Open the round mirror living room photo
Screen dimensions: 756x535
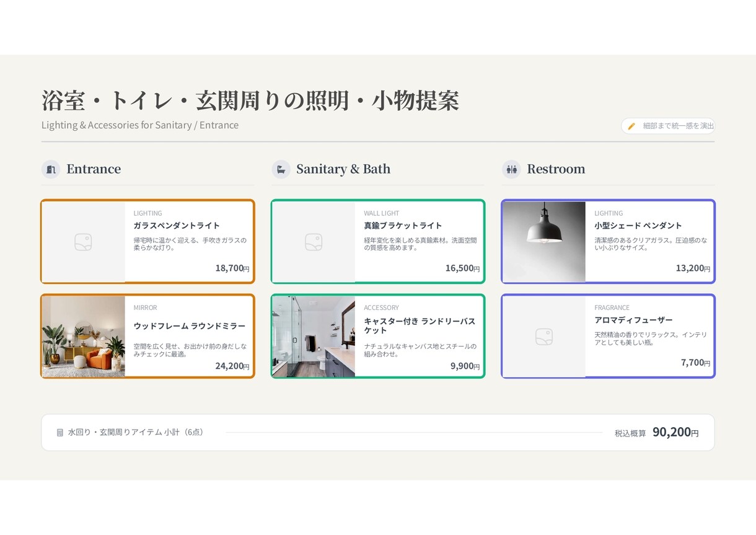point(84,337)
